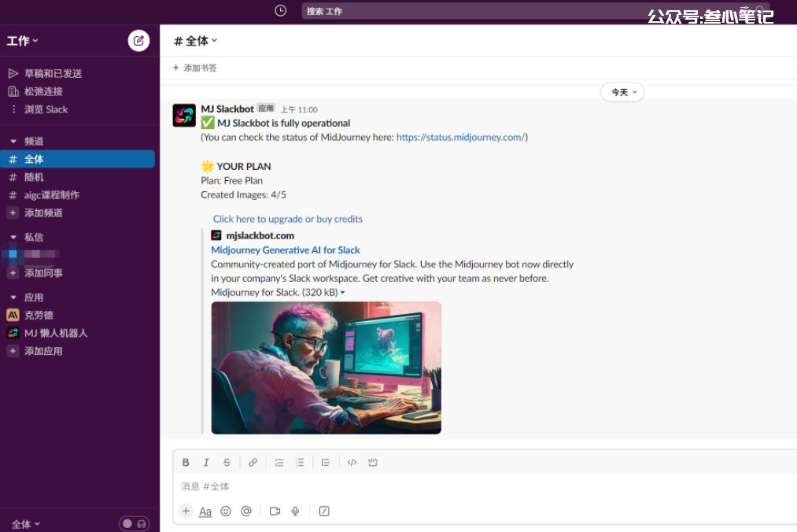Insert a code block
This screenshot has height=532, width=797.
373,462
